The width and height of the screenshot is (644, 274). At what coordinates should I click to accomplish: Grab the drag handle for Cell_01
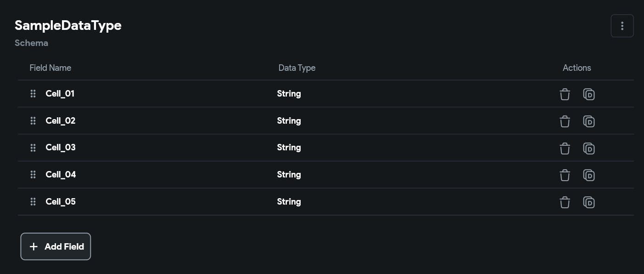coord(33,94)
